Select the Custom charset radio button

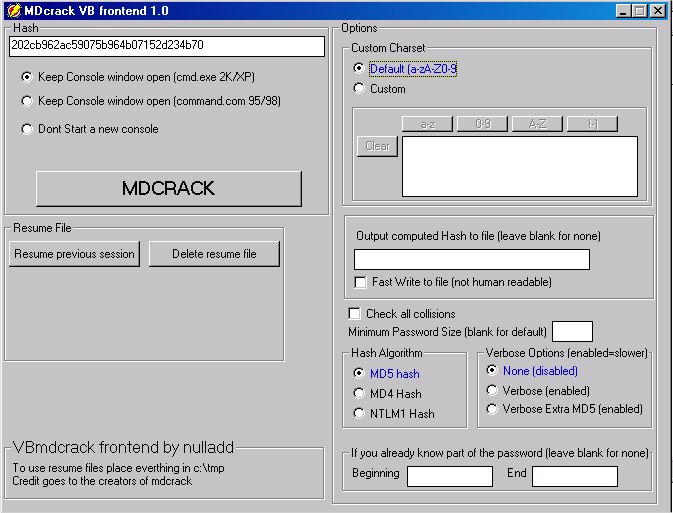[x=359, y=89]
